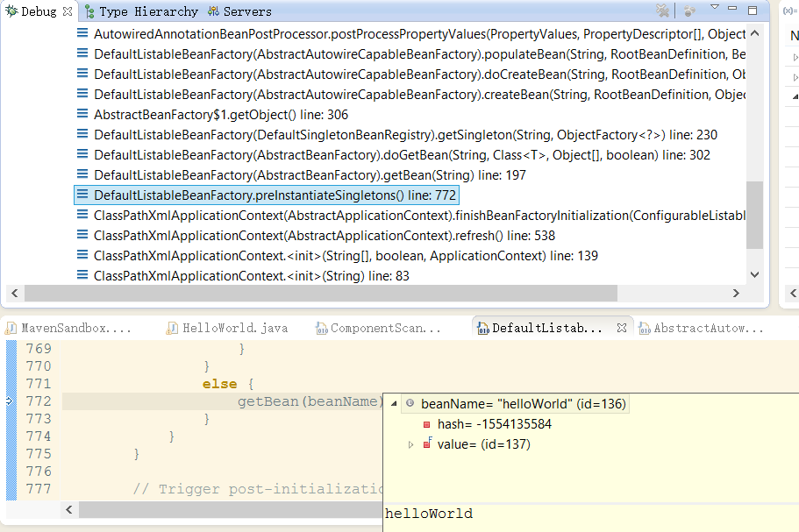799x532 pixels.
Task: Select the createBean stack frame
Action: (410, 94)
